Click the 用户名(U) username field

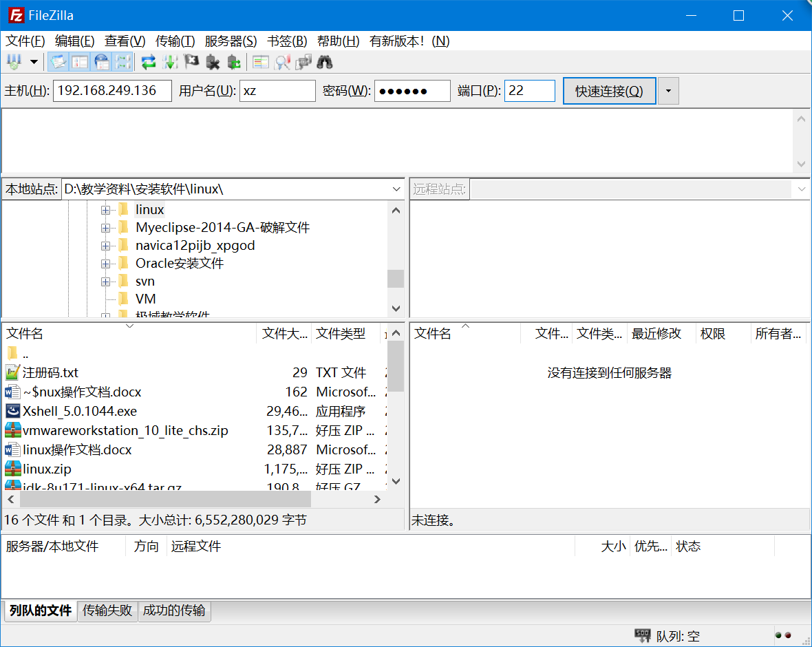[x=277, y=91]
